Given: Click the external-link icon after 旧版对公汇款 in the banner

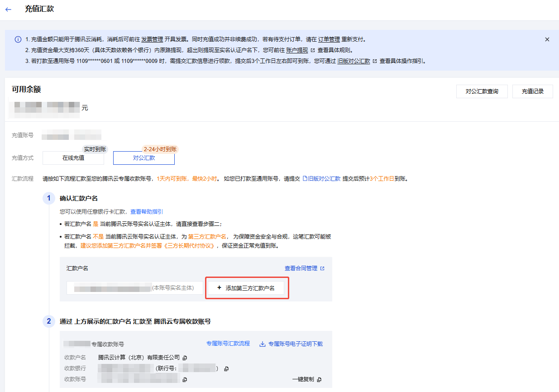Looking at the screenshot, I should coord(374,61).
